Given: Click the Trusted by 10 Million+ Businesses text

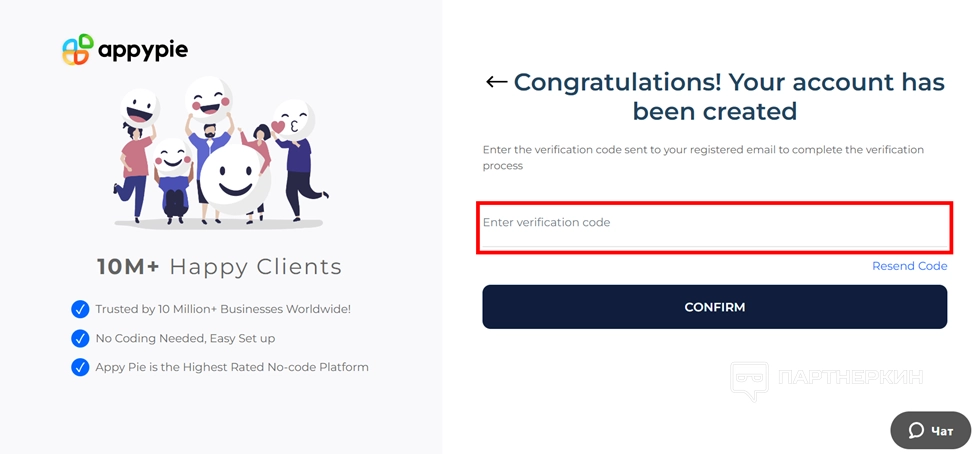Looking at the screenshot, I should click(x=223, y=309).
